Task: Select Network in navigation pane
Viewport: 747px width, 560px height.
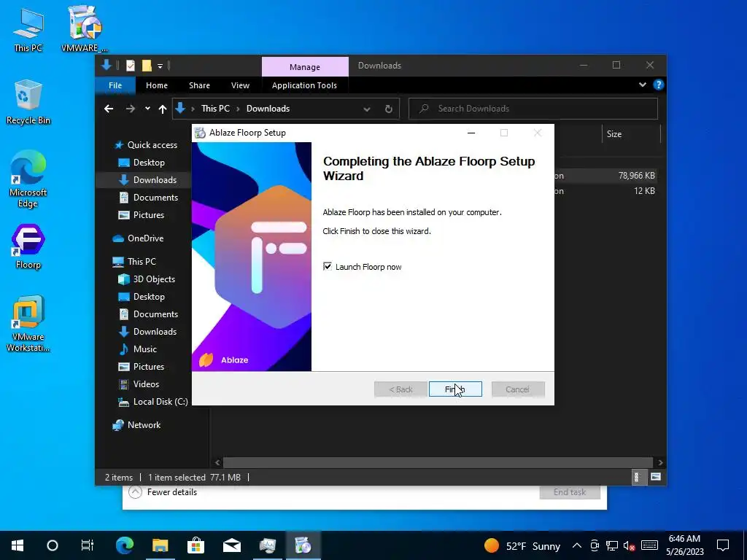Action: (144, 425)
